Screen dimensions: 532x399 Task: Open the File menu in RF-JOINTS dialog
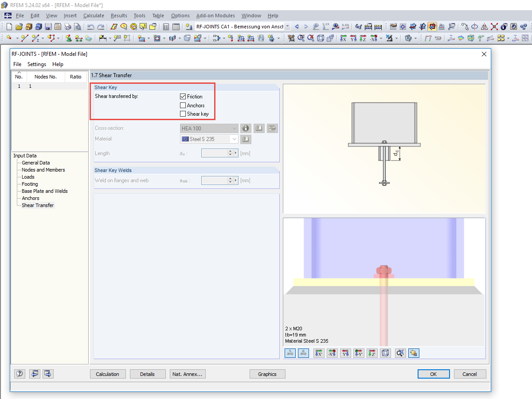point(17,64)
